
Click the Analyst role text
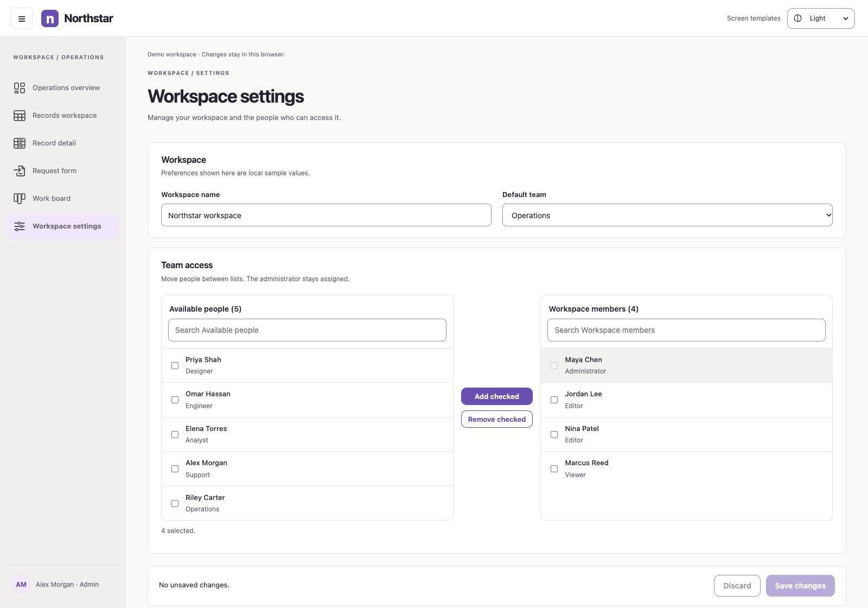pos(196,440)
